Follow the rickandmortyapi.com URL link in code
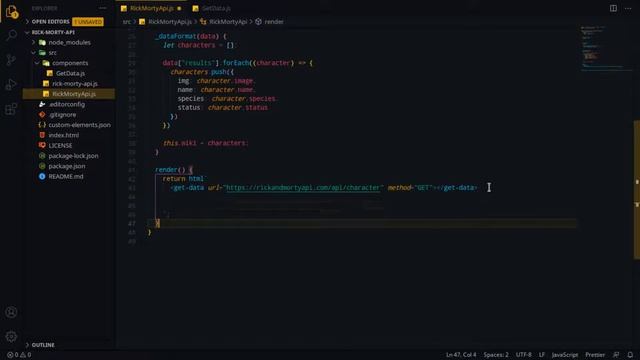 [303, 188]
